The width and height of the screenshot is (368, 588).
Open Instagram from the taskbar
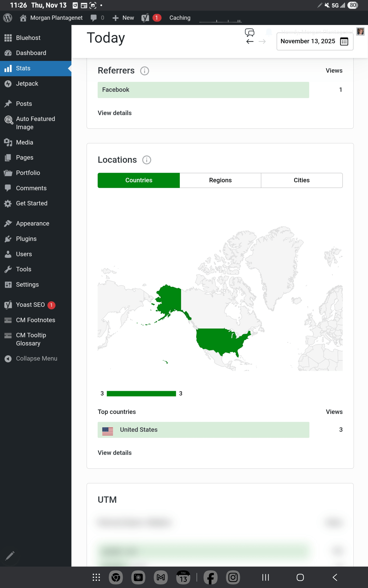(233, 577)
